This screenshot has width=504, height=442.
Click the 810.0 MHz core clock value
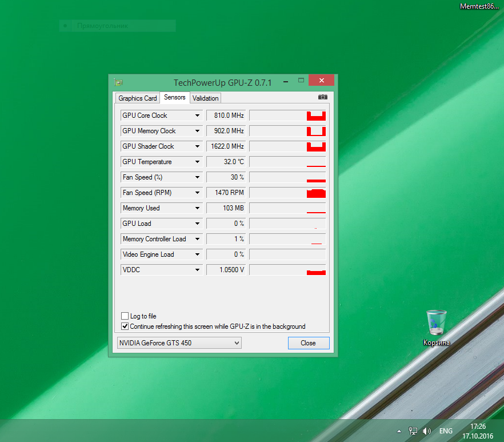[x=226, y=116]
